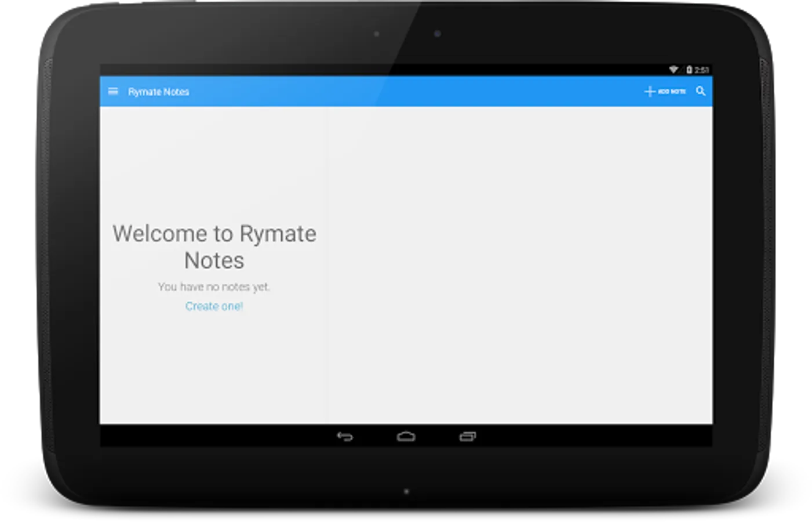Open the Android recent apps icon
This screenshot has height=522, width=812.
coord(467,437)
